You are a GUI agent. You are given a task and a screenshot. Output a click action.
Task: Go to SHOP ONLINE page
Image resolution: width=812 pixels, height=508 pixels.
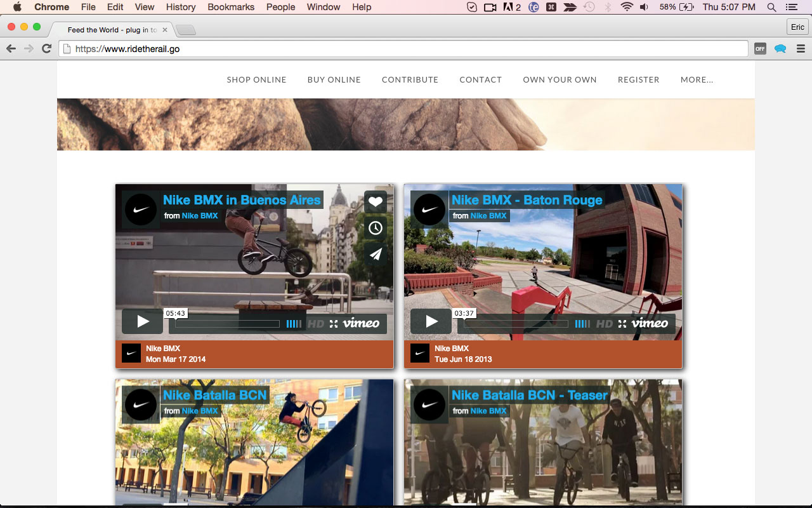pos(257,79)
